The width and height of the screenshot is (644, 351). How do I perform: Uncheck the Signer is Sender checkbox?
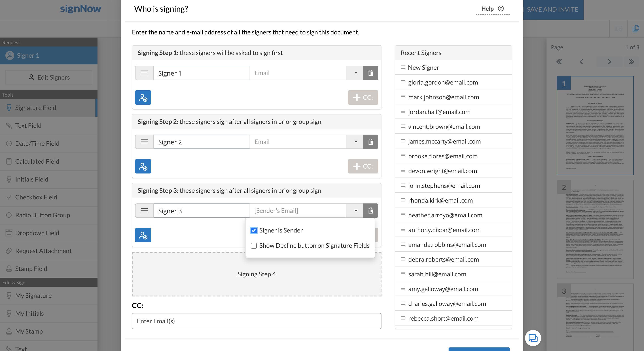pyautogui.click(x=254, y=230)
